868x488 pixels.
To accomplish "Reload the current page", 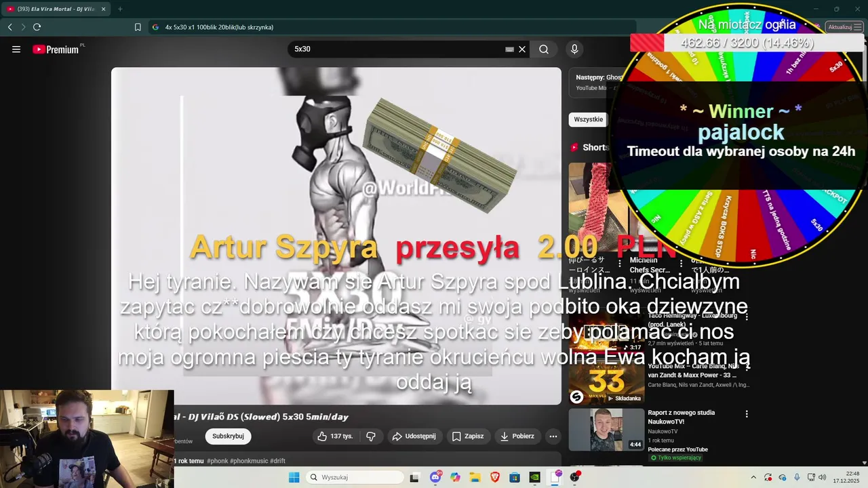I will tap(37, 27).
